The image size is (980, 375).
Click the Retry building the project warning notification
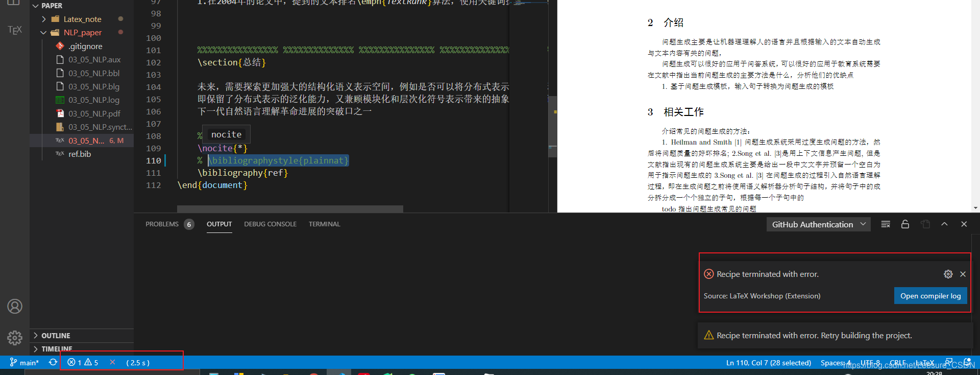[835, 336]
